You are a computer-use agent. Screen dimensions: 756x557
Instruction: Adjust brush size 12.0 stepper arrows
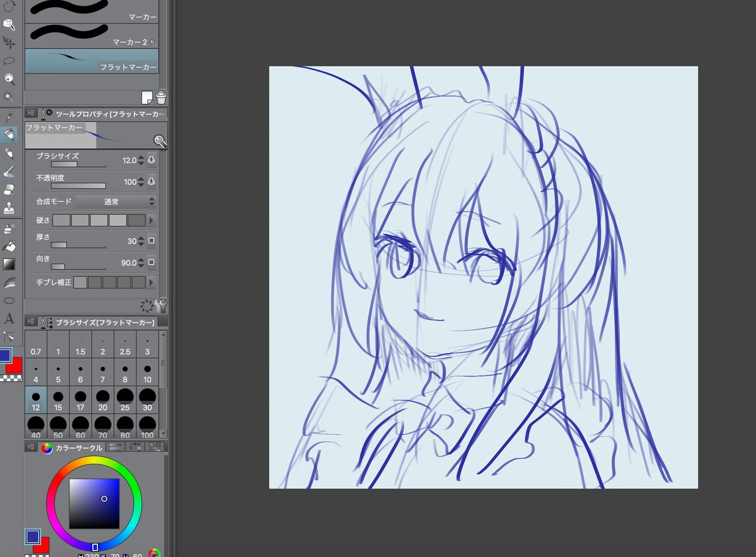pyautogui.click(x=141, y=160)
